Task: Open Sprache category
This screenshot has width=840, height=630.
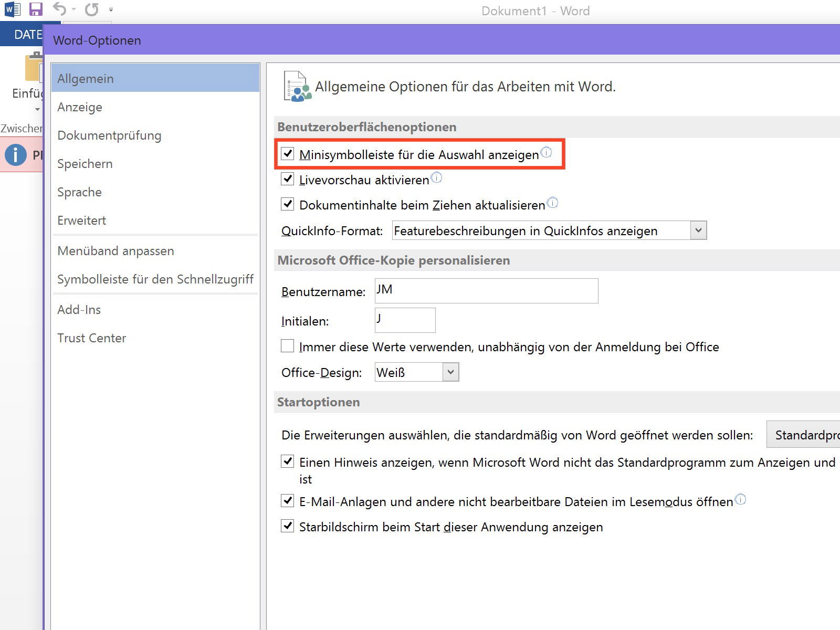Action: 155,192
